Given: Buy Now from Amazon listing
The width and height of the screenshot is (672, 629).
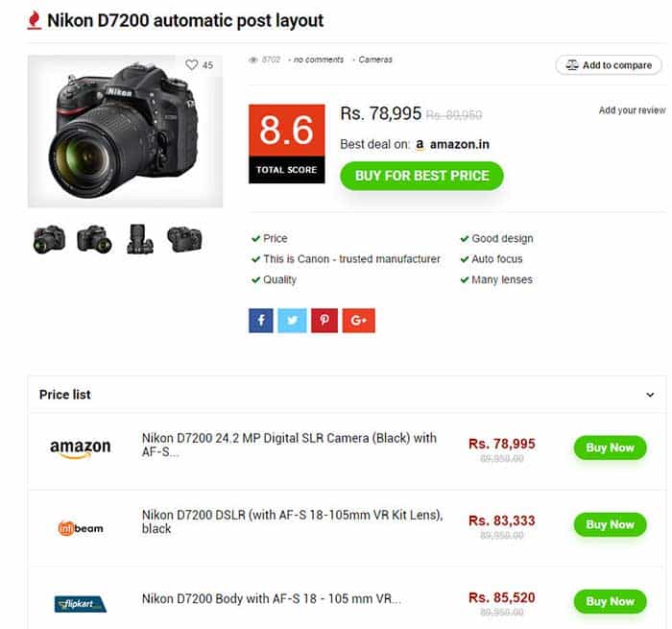Looking at the screenshot, I should click(x=610, y=448).
